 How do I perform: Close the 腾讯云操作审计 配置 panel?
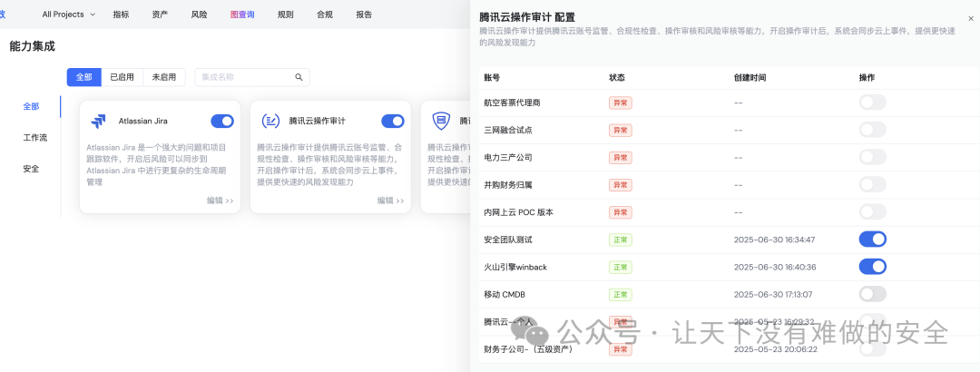[x=971, y=19]
